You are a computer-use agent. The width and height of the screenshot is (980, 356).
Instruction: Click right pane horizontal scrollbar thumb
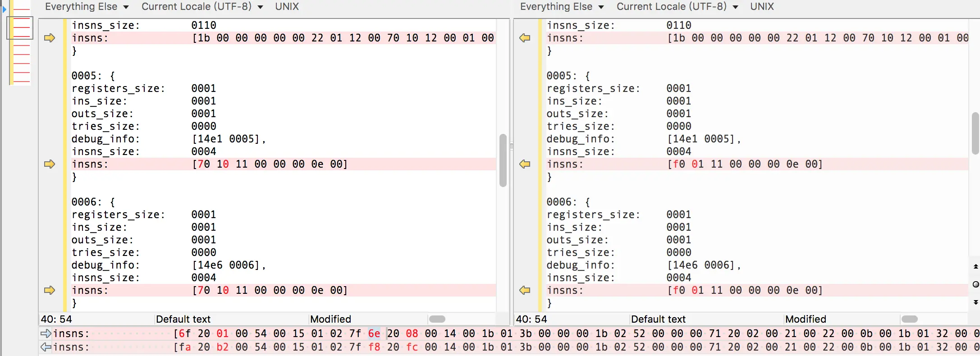[910, 319]
